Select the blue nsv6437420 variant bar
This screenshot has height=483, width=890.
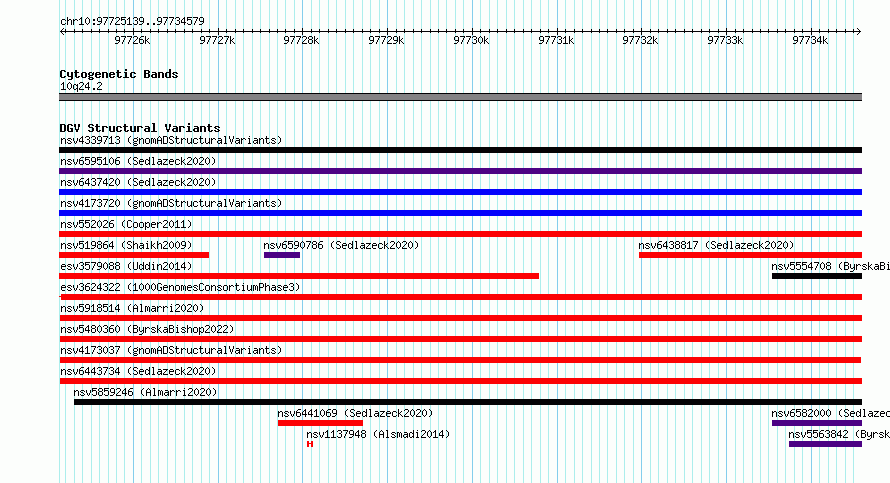tap(460, 192)
